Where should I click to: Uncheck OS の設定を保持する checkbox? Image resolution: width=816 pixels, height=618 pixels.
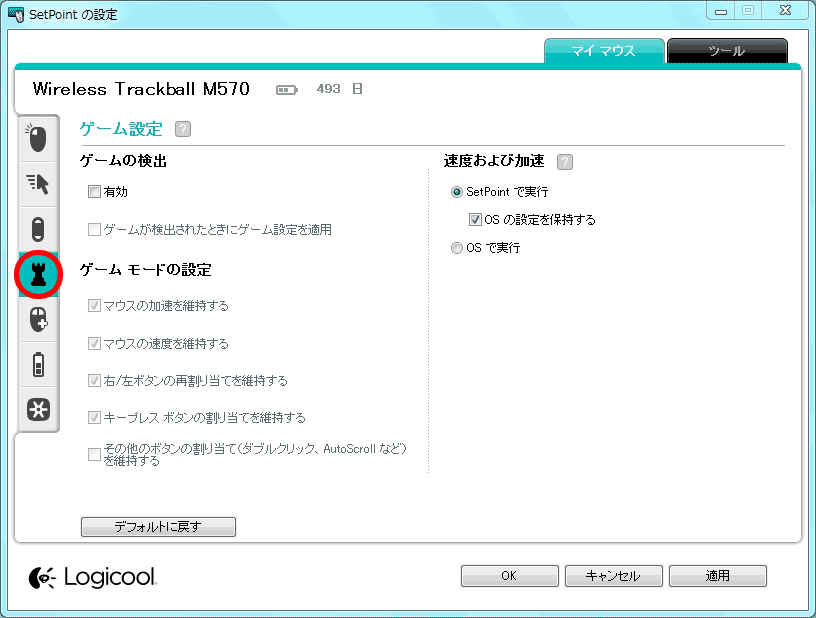pyautogui.click(x=476, y=220)
